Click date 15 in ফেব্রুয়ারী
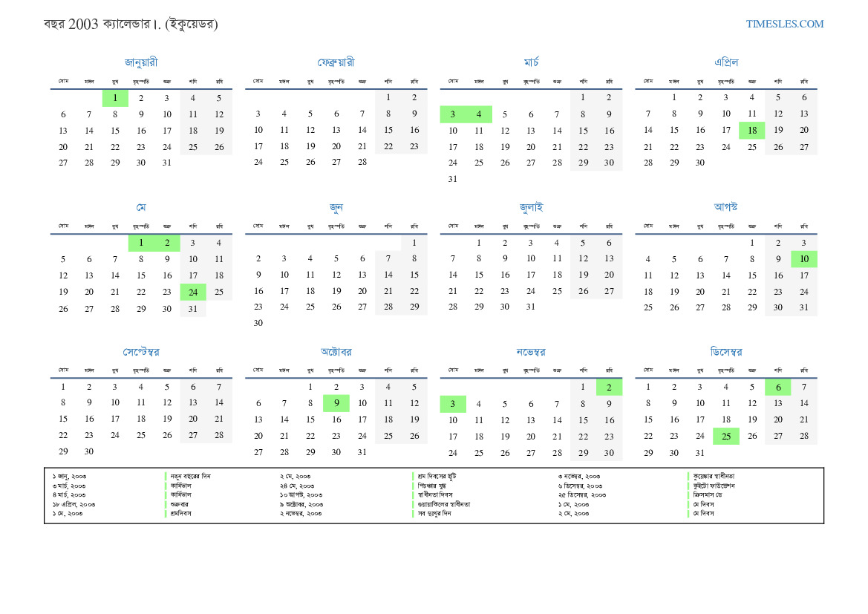The height and width of the screenshot is (614, 868). 388,130
